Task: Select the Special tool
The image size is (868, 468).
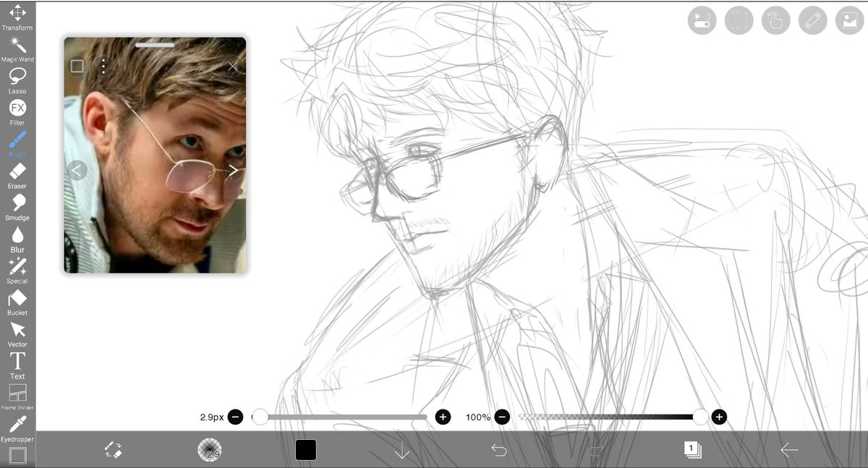Action: tap(17, 271)
